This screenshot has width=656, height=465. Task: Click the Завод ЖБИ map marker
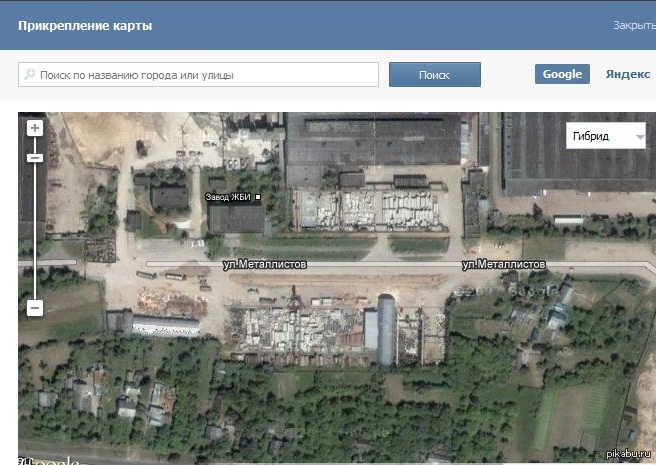[258, 197]
